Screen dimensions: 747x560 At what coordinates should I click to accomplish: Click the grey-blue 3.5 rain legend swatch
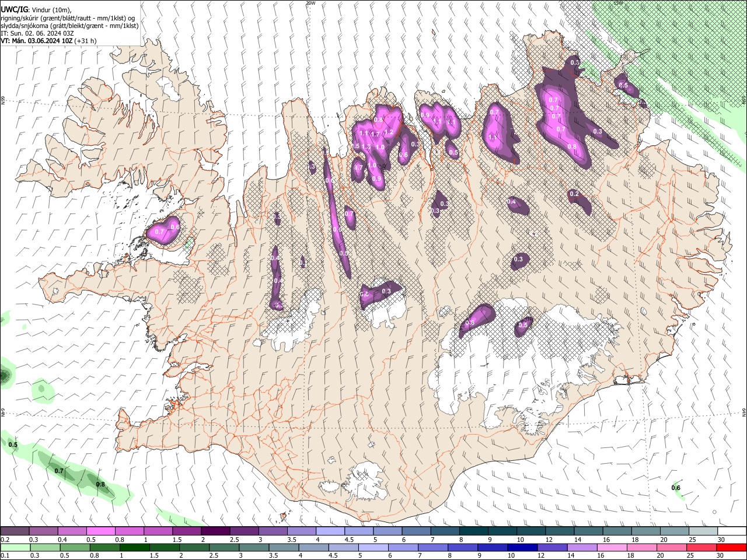tap(283, 547)
